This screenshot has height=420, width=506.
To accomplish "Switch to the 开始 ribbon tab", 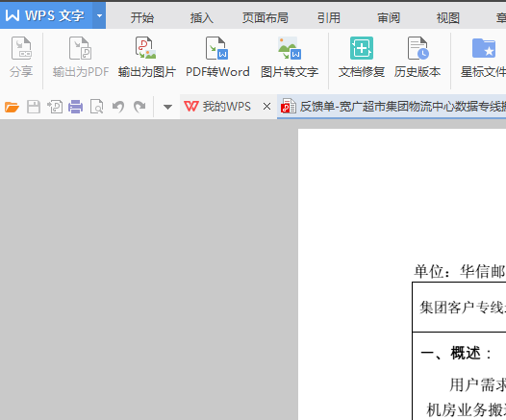I will click(142, 17).
